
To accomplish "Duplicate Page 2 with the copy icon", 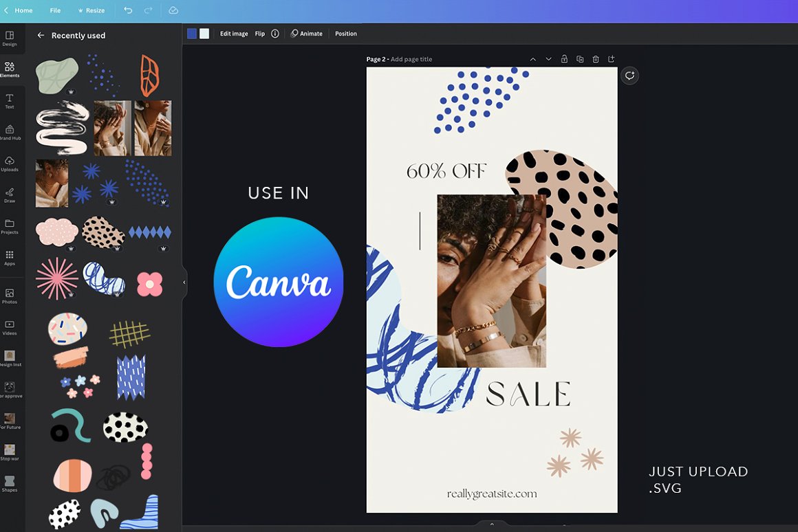I will click(580, 59).
